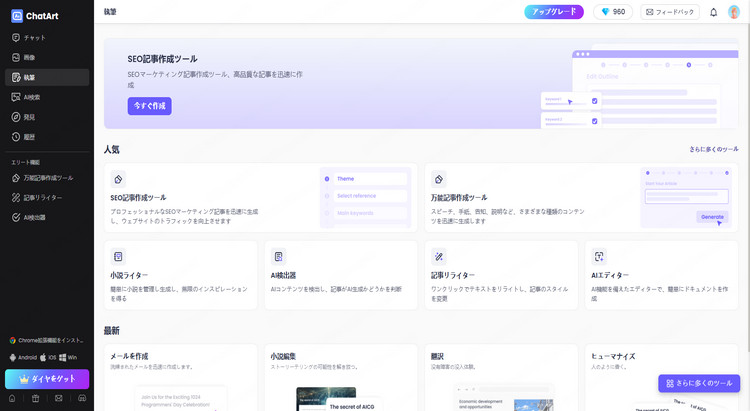Open the 履歴 (History) sidebar item
The width and height of the screenshot is (750, 411).
(x=47, y=137)
